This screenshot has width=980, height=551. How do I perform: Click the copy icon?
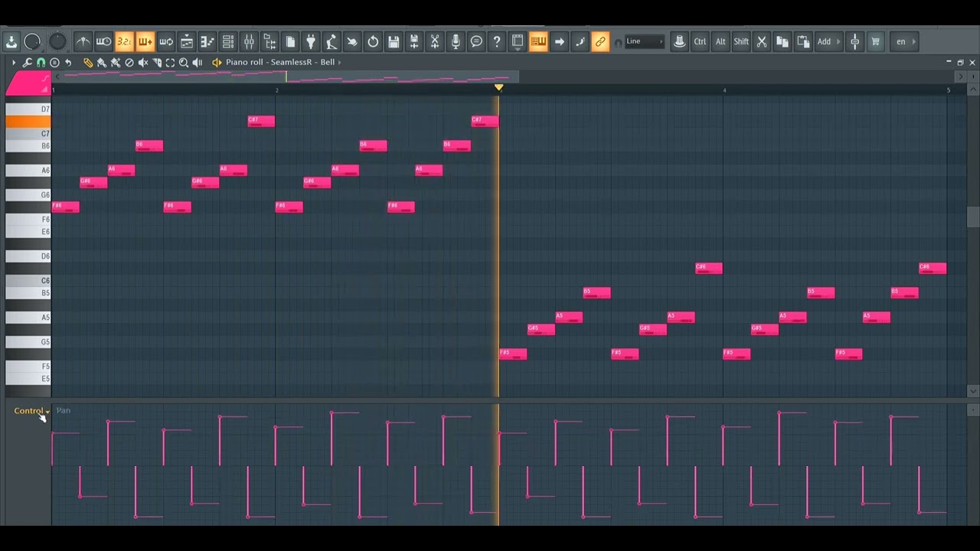pyautogui.click(x=782, y=41)
